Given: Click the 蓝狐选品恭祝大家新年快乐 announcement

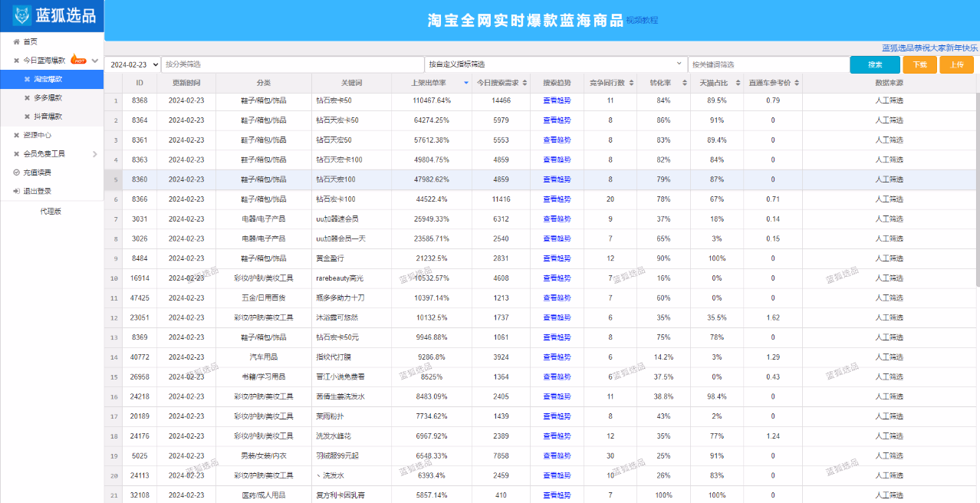Looking at the screenshot, I should pos(929,48).
